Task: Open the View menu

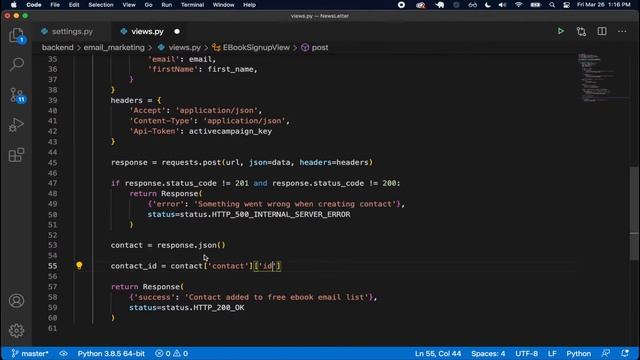Action: pos(129,5)
